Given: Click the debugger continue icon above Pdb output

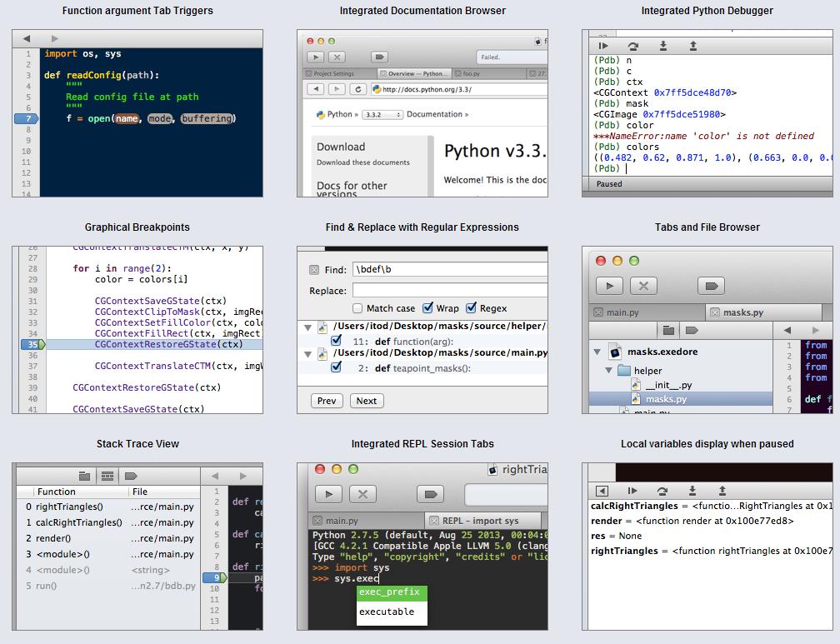Looking at the screenshot, I should [x=603, y=46].
